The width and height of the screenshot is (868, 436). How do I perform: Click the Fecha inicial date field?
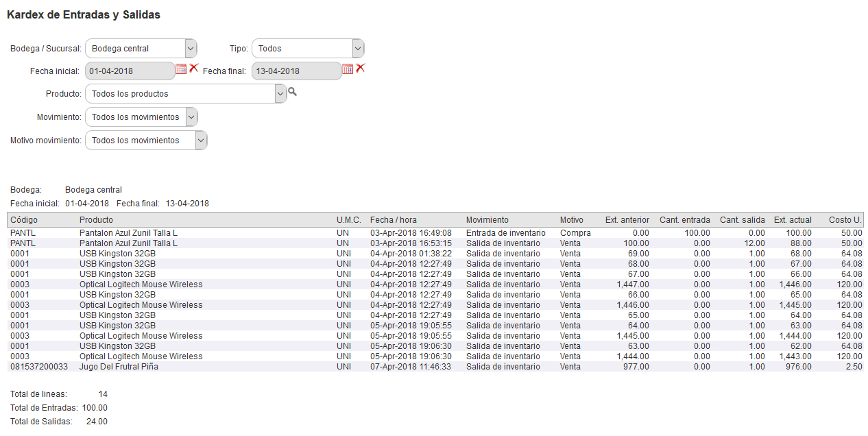[129, 71]
